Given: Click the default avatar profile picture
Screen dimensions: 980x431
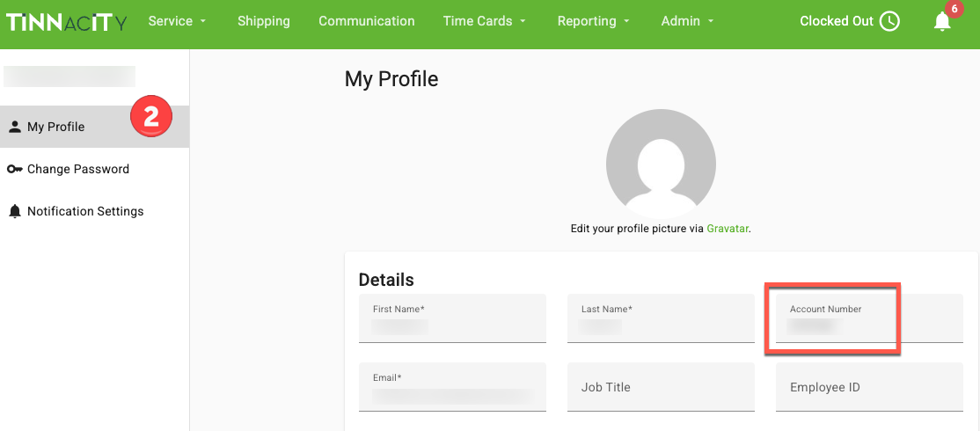Looking at the screenshot, I should pos(661,164).
